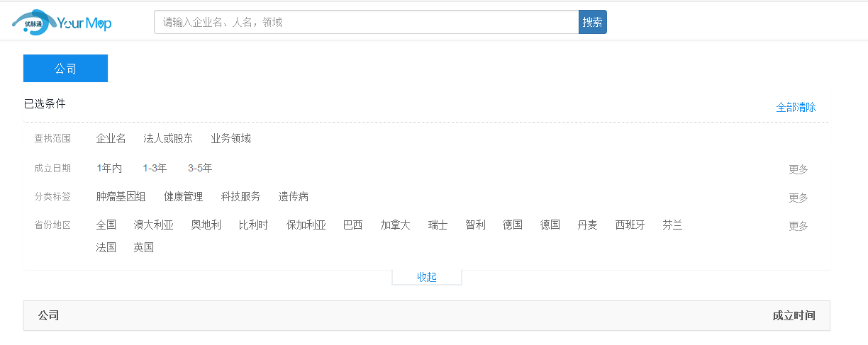Click the search input field
This screenshot has height=345, width=868.
click(366, 22)
